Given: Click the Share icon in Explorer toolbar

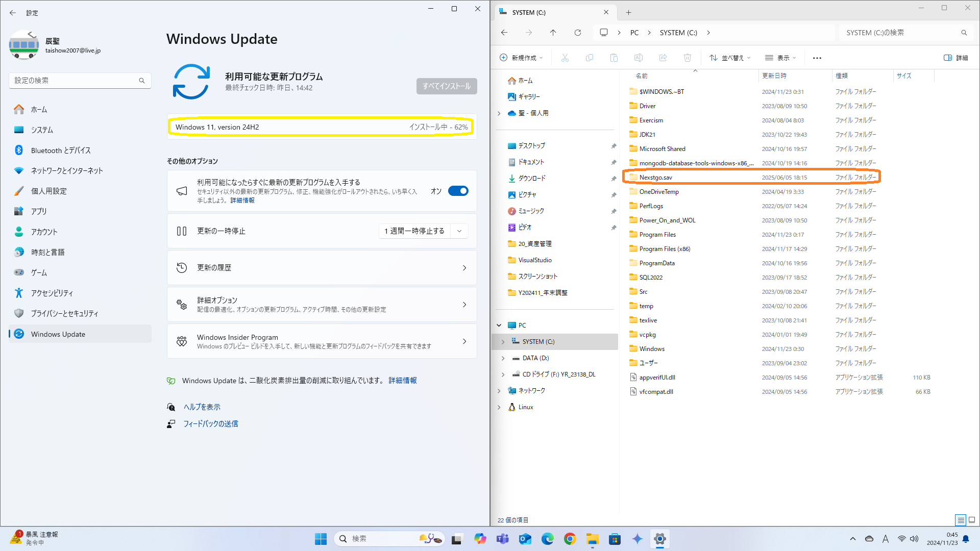Looking at the screenshot, I should (663, 58).
